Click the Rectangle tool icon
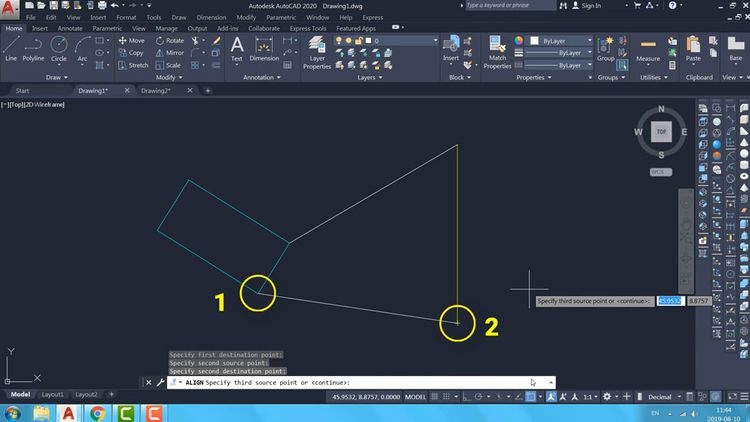 99,41
